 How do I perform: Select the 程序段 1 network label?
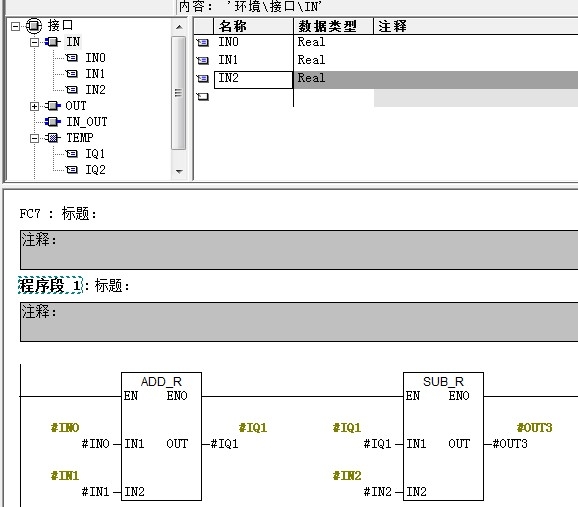50,285
